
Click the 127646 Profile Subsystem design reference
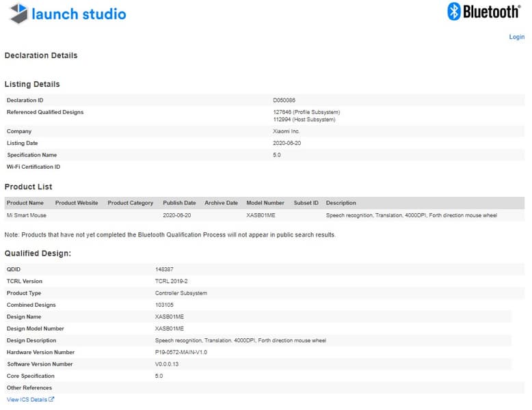[x=306, y=112]
